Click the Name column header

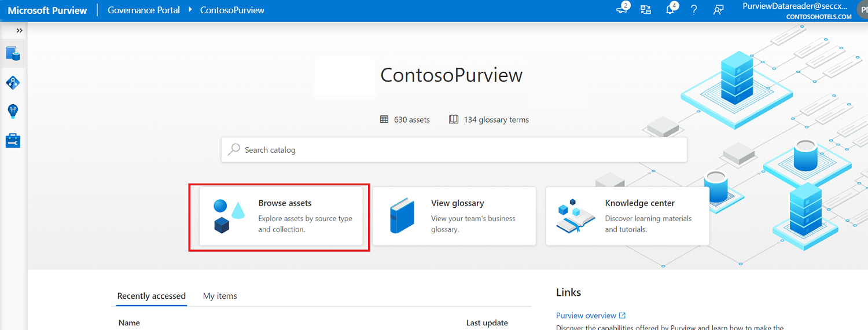point(129,322)
